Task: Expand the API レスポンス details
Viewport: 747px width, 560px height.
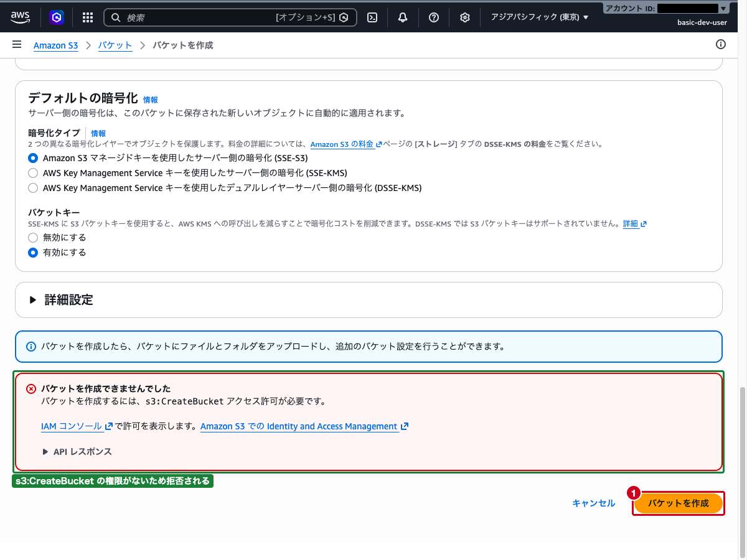Action: pos(77,452)
